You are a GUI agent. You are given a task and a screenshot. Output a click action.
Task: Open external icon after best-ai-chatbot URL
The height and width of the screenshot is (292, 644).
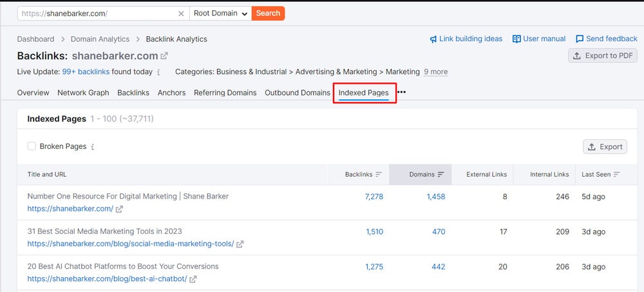(x=193, y=279)
